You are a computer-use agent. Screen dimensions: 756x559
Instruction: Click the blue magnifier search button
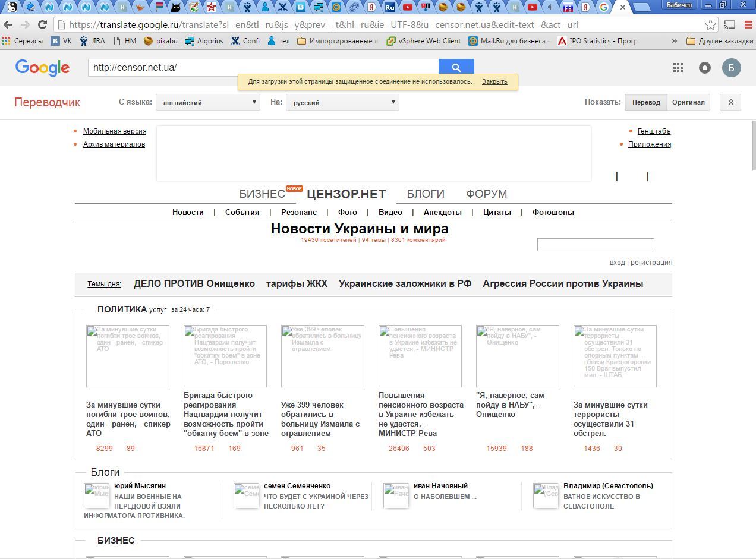(456, 67)
